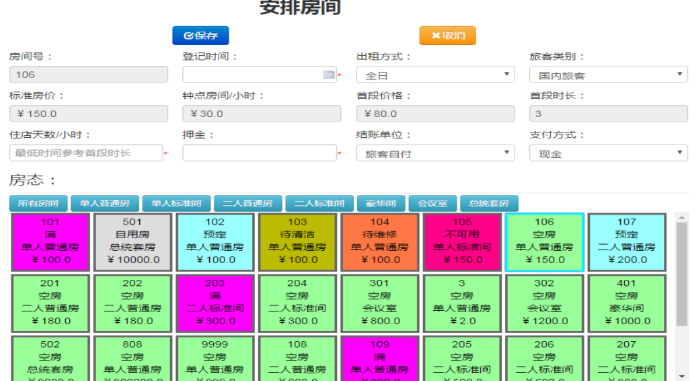This screenshot has width=700, height=381.
Task: Switch to the 单人普通房 filter tab
Action: tap(104, 203)
